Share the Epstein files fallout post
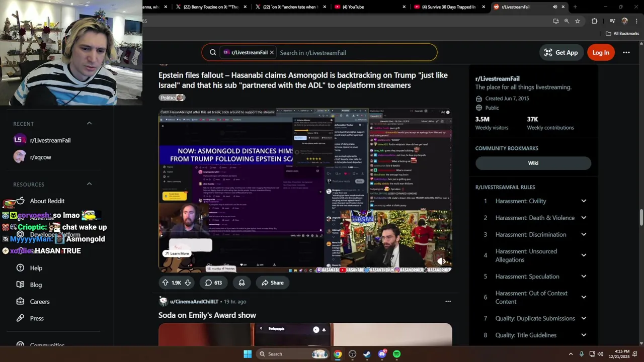644x362 pixels. tap(272, 283)
